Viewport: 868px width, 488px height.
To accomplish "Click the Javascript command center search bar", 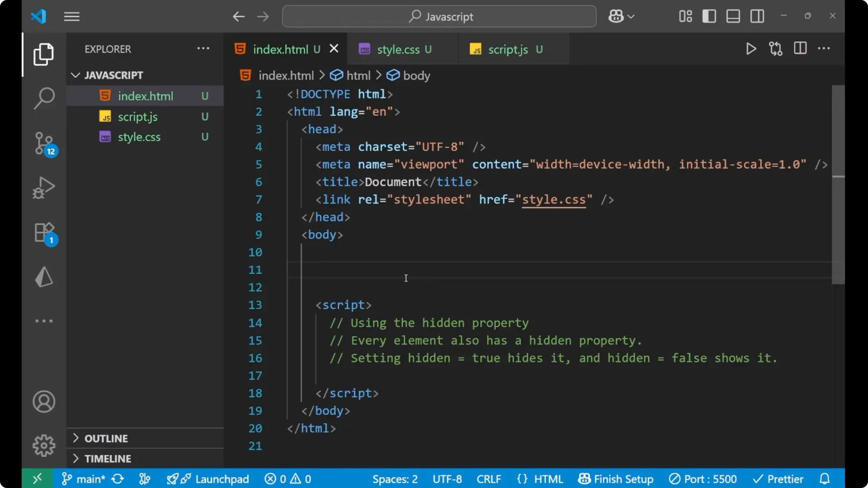I will [x=439, y=16].
